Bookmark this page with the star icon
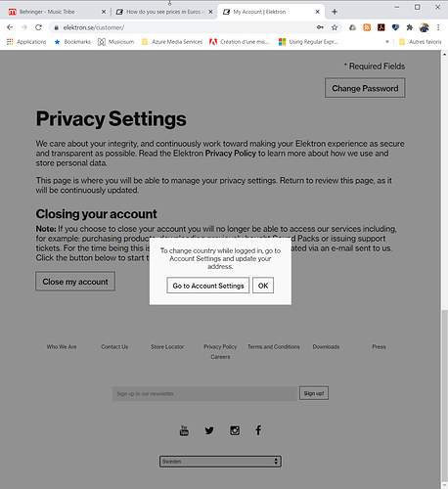The height and width of the screenshot is (489, 448). [335, 27]
